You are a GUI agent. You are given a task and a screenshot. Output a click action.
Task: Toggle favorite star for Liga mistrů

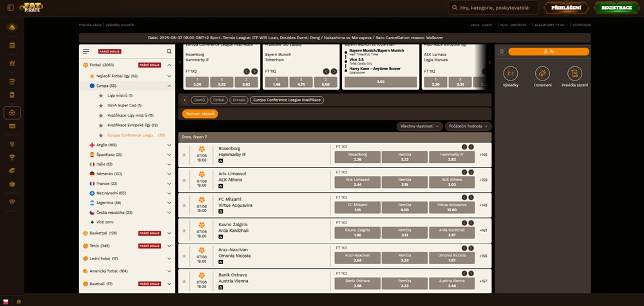100,95
